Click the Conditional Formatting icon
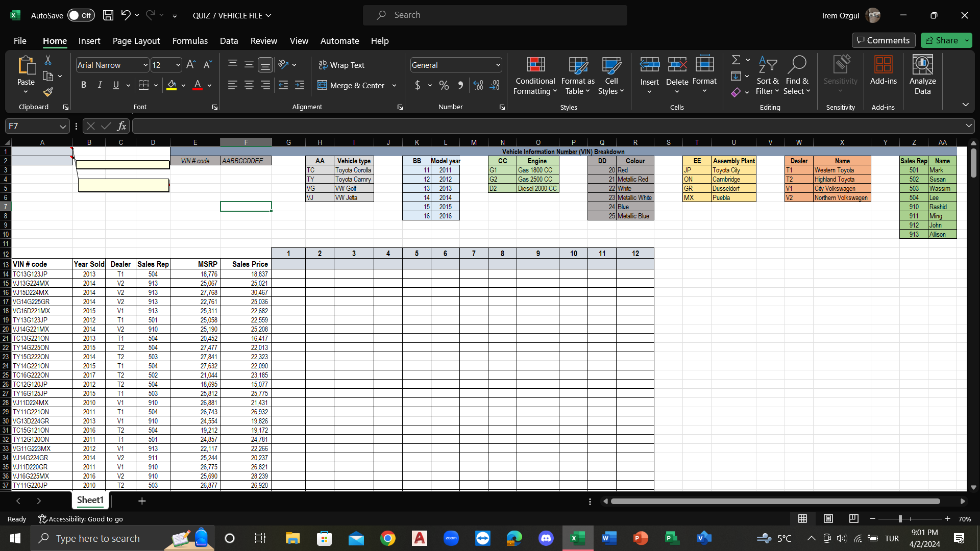 535,76
